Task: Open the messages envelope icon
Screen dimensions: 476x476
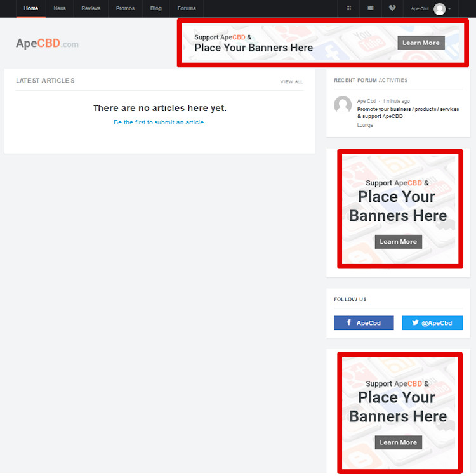Action: click(x=371, y=8)
